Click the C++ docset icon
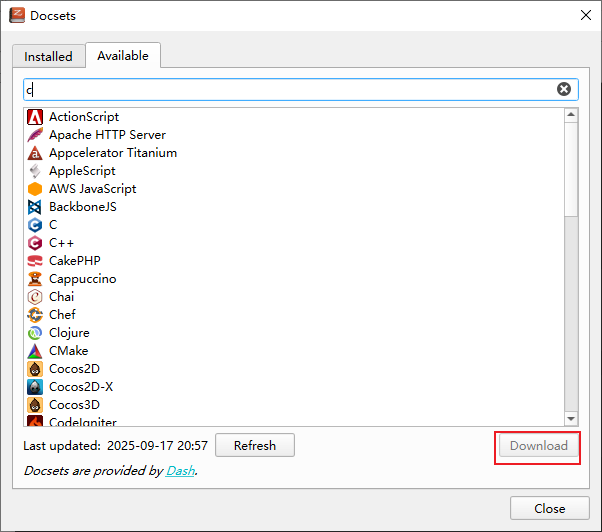Viewport: 602px width, 532px height. pyautogui.click(x=35, y=243)
